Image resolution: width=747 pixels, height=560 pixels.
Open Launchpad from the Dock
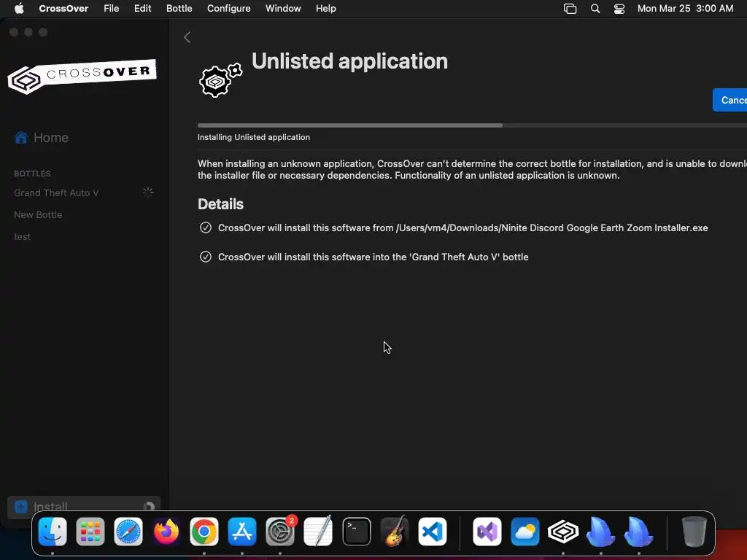[x=90, y=532]
